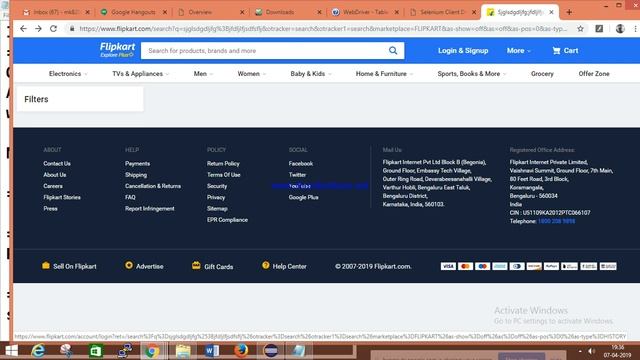Reload the current page

pos(53,29)
